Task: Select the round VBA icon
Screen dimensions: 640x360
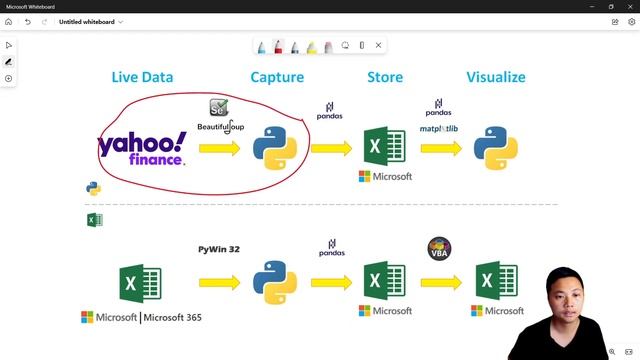Action: (x=439, y=249)
